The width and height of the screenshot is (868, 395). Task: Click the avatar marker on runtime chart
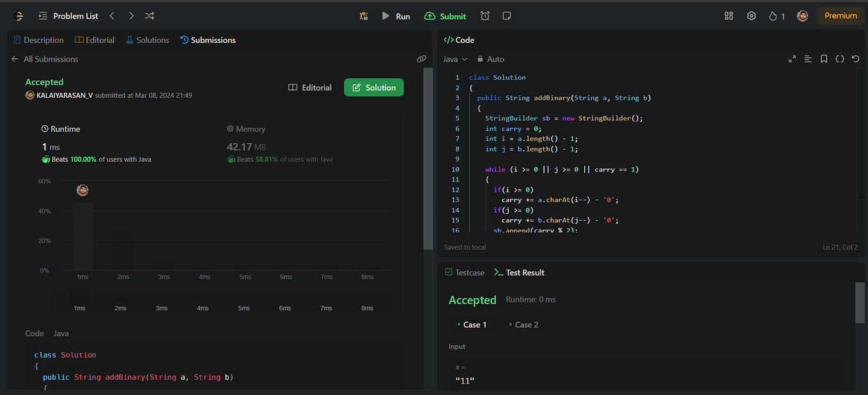pyautogui.click(x=82, y=190)
